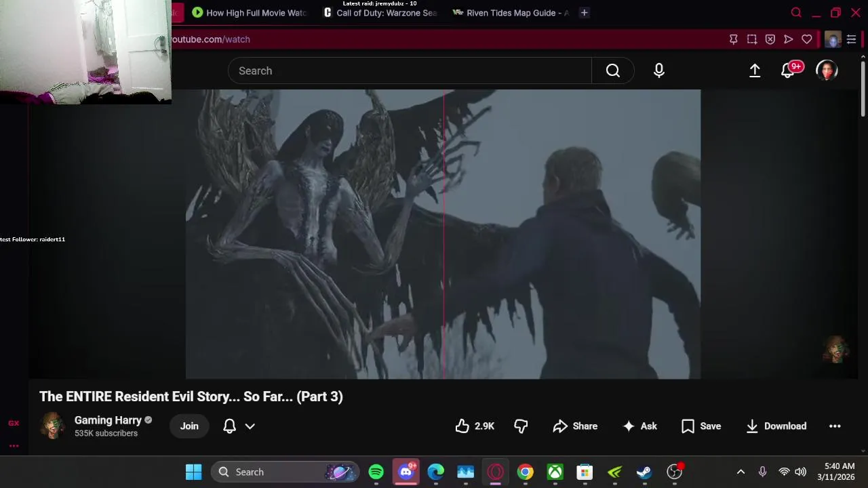Save video to playlist
The width and height of the screenshot is (868, 488).
701,426
